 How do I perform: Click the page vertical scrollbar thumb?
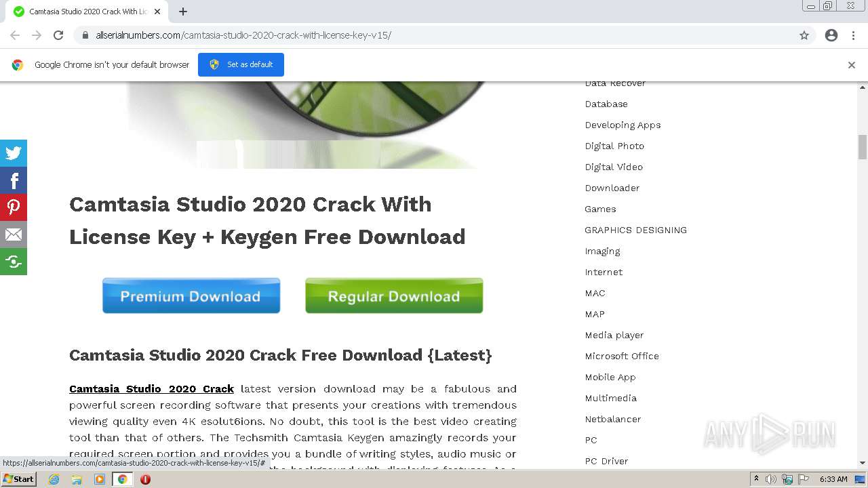point(863,147)
